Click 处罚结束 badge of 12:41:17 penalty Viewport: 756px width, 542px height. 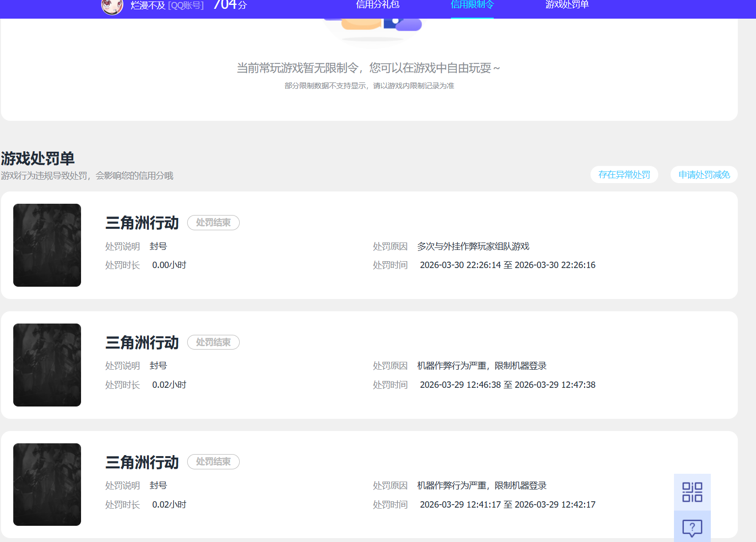tap(213, 461)
